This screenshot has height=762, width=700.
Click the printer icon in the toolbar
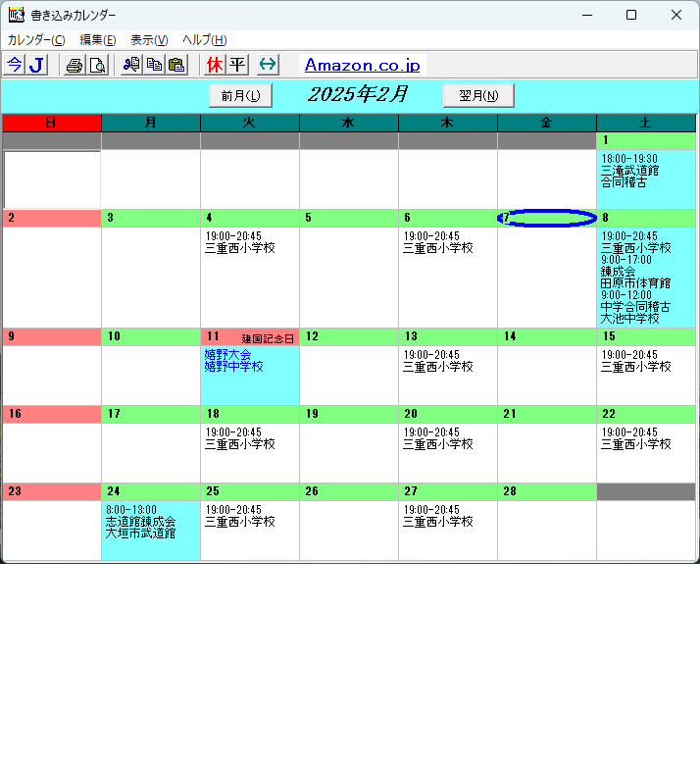(75, 65)
